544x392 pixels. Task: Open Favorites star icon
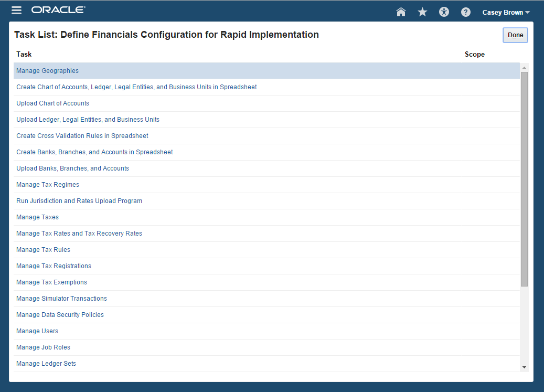click(422, 12)
